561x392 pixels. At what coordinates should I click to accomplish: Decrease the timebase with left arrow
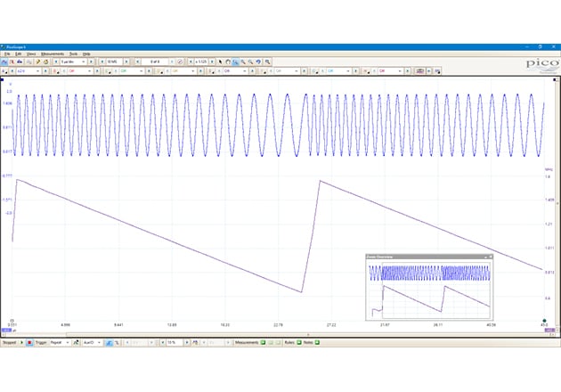[56, 62]
